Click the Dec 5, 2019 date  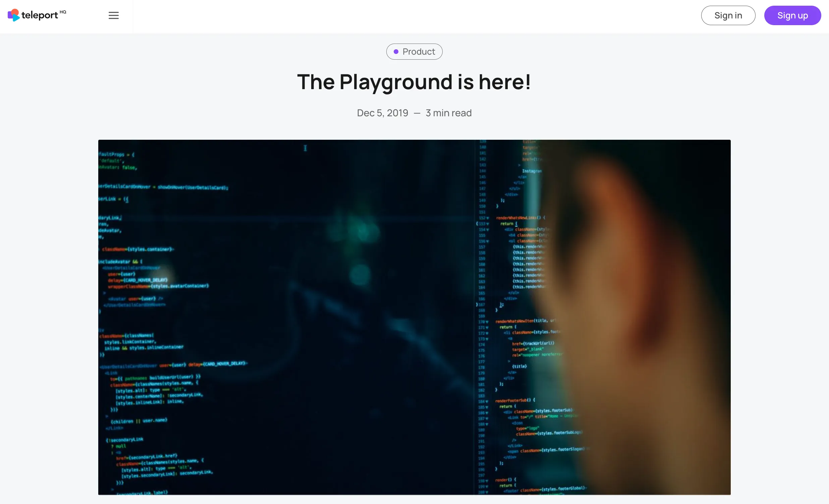point(382,113)
